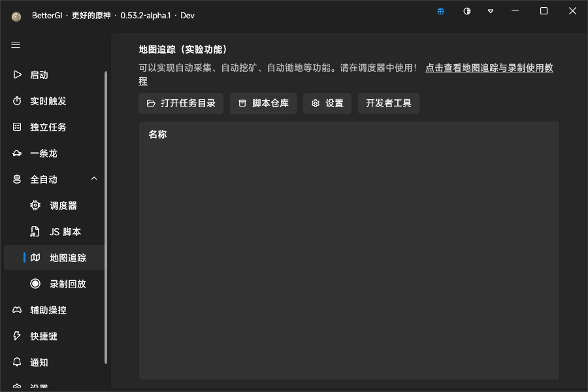Toggle the theme contrast icon in title bar
The height and width of the screenshot is (392, 588).
click(x=467, y=11)
